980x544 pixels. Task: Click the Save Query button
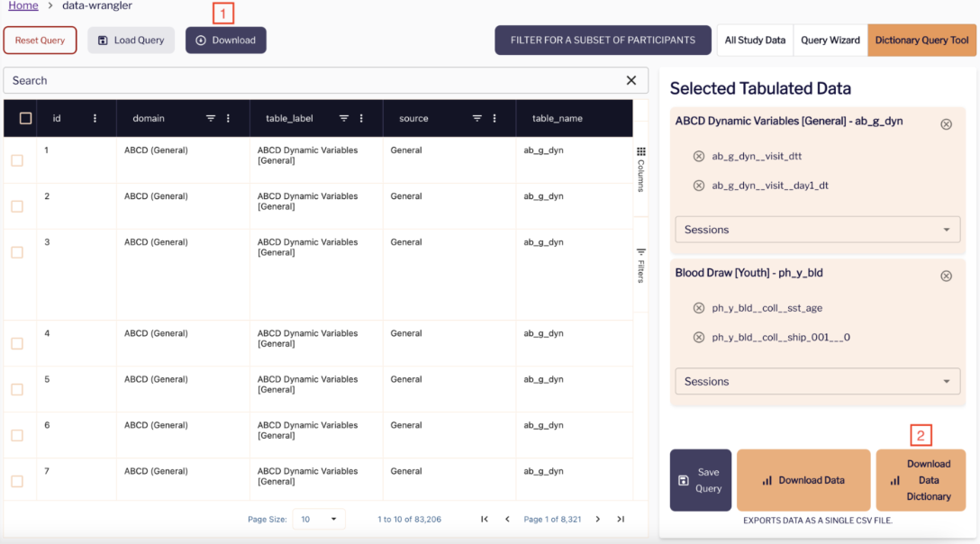click(x=701, y=480)
